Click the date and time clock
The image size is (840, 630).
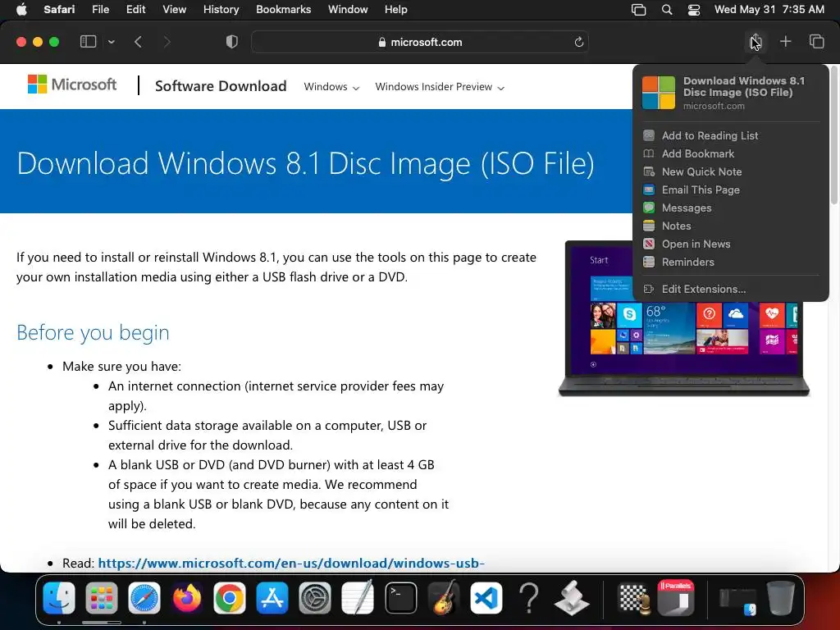(x=769, y=10)
